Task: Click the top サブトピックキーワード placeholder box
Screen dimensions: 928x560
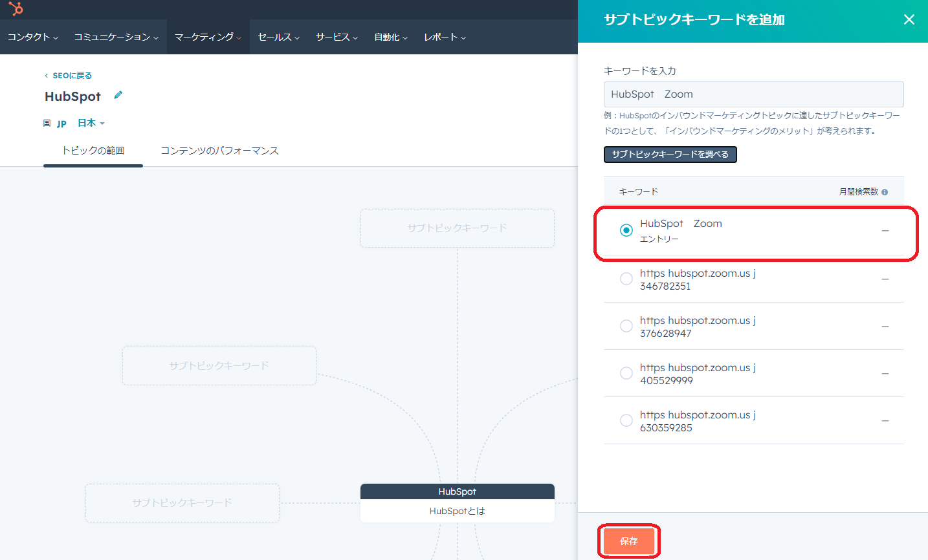Action: tap(458, 228)
